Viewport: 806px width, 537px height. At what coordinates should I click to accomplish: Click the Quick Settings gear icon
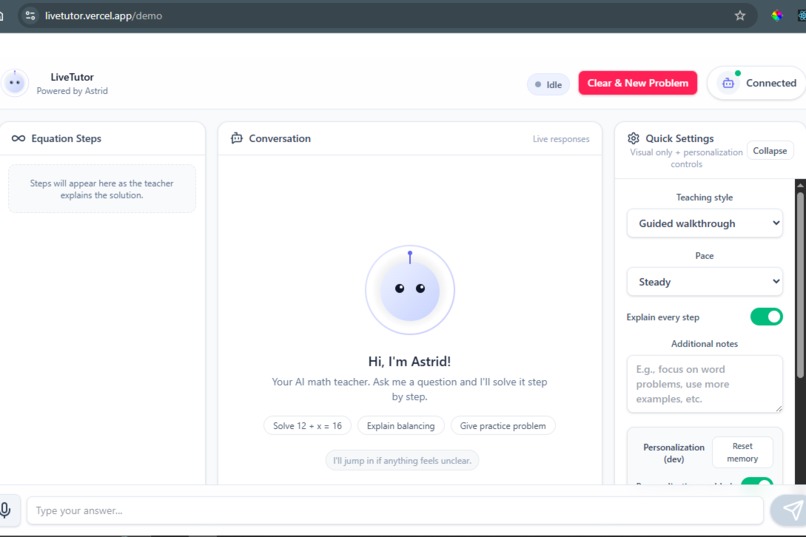coord(633,138)
